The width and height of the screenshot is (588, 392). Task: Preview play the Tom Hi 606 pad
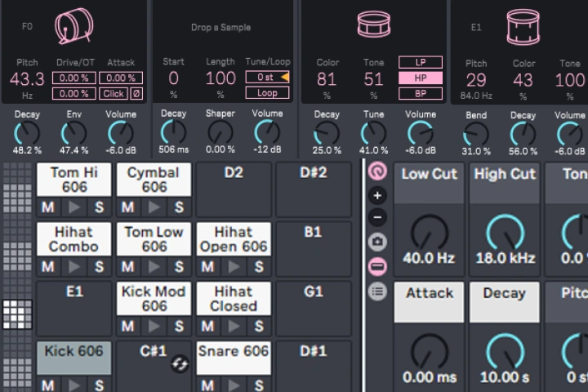coord(73,207)
